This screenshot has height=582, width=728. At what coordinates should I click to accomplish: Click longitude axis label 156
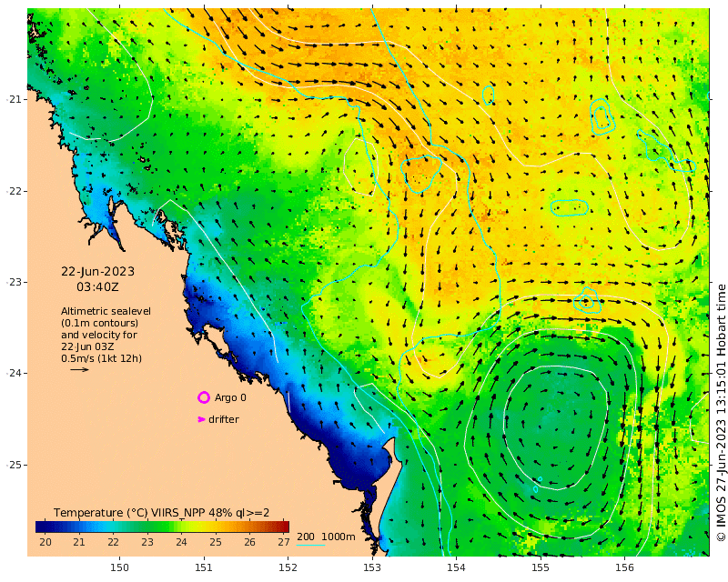pos(624,567)
